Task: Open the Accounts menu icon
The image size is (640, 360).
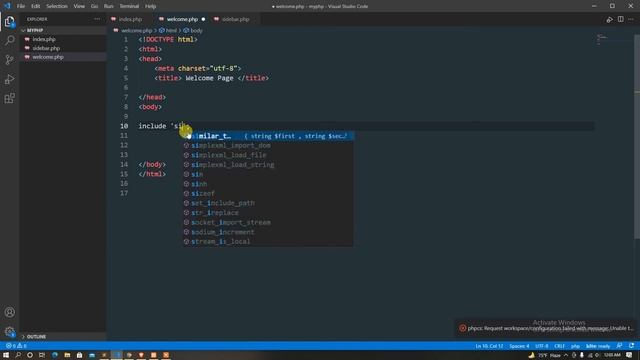Action: coord(9,312)
